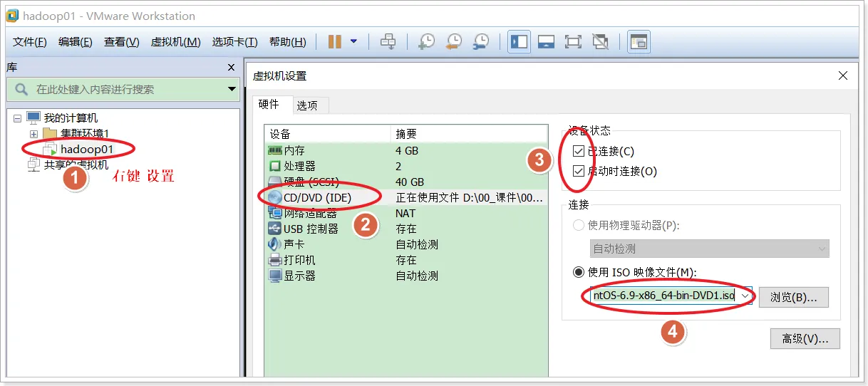Open the power options dropdown arrow next to pause
The height and width of the screenshot is (386, 868).
pyautogui.click(x=353, y=42)
